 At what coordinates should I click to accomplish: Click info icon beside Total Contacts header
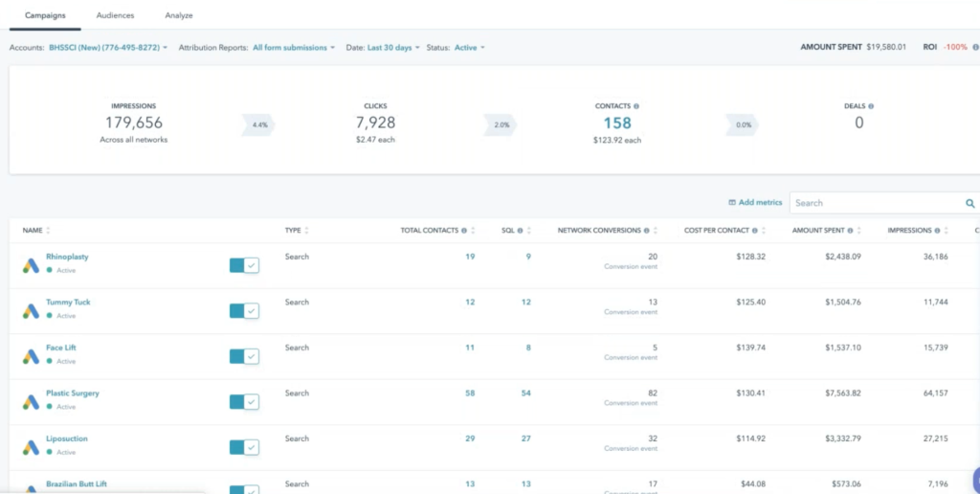pyautogui.click(x=464, y=231)
